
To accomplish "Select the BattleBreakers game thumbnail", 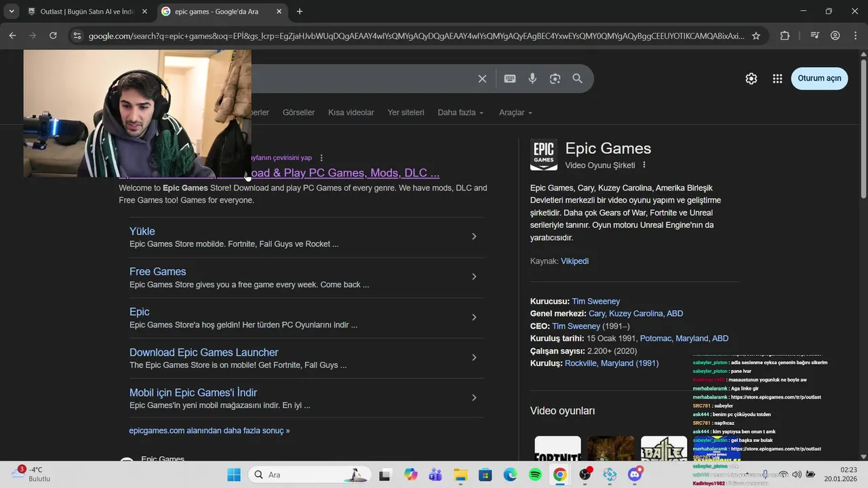I will (x=664, y=449).
